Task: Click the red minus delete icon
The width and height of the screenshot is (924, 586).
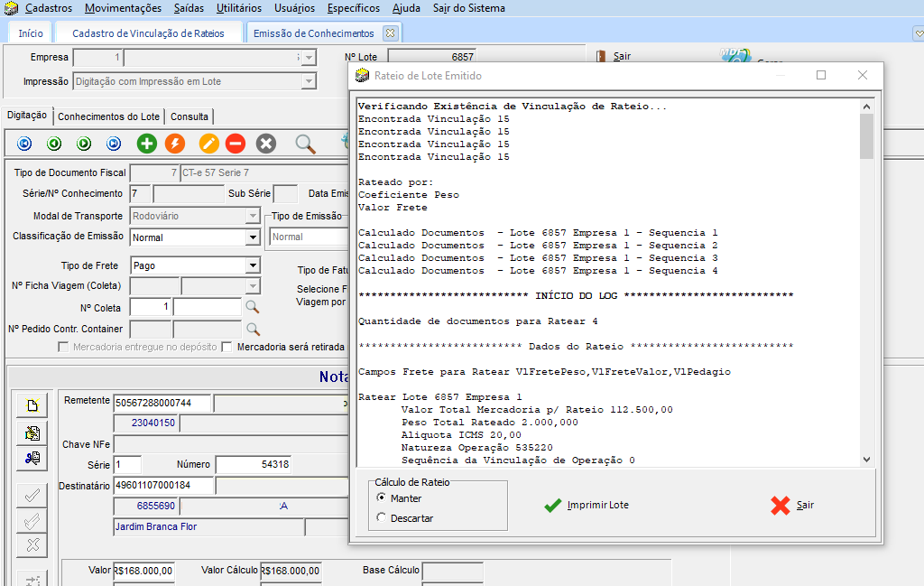Action: [236, 144]
